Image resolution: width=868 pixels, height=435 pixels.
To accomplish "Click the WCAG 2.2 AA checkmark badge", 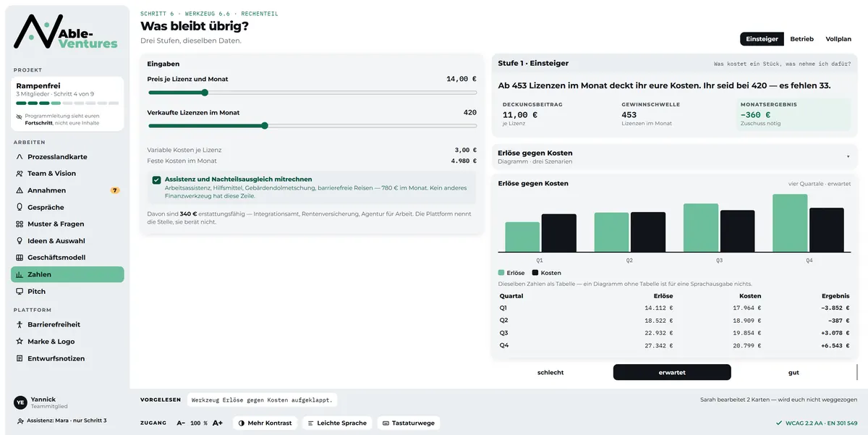I will click(817, 423).
